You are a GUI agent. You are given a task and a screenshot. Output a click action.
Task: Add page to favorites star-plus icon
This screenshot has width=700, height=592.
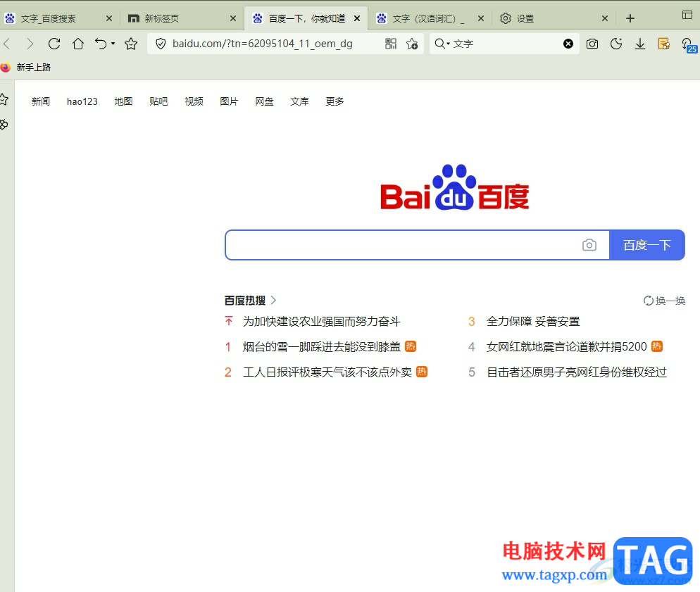(x=412, y=44)
